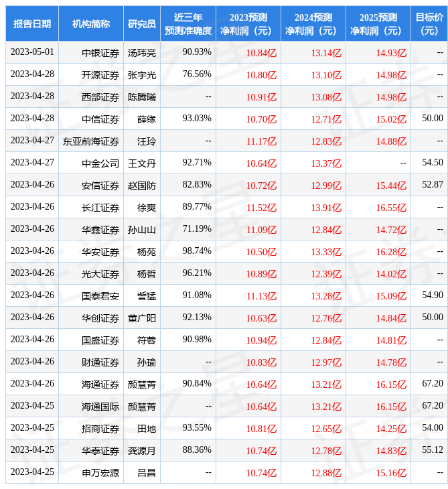Select the 11.52亿 2023 profit forecast

pos(261,208)
